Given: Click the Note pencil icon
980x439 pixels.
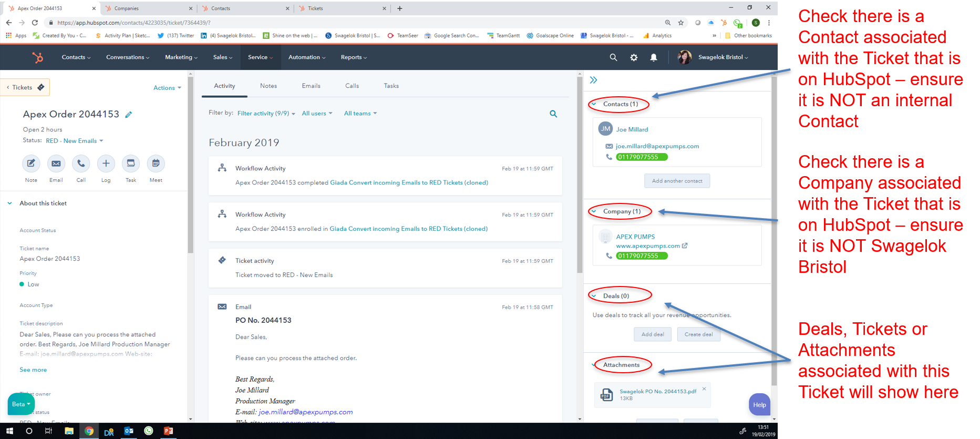Looking at the screenshot, I should coord(31,164).
